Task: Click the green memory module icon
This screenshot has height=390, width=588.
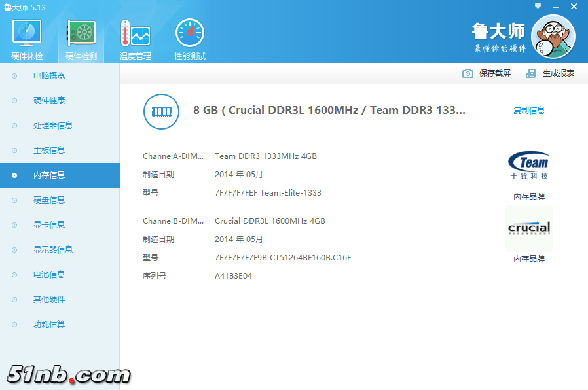Action: tap(160, 111)
